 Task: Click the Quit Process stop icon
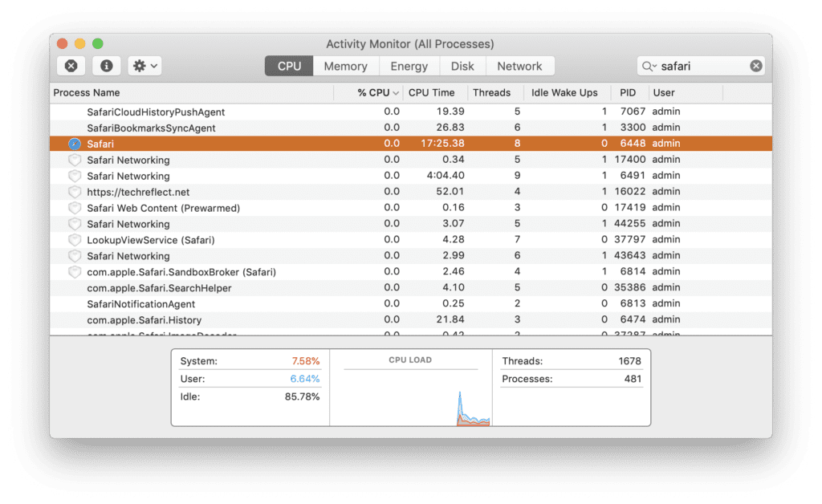tap(71, 66)
